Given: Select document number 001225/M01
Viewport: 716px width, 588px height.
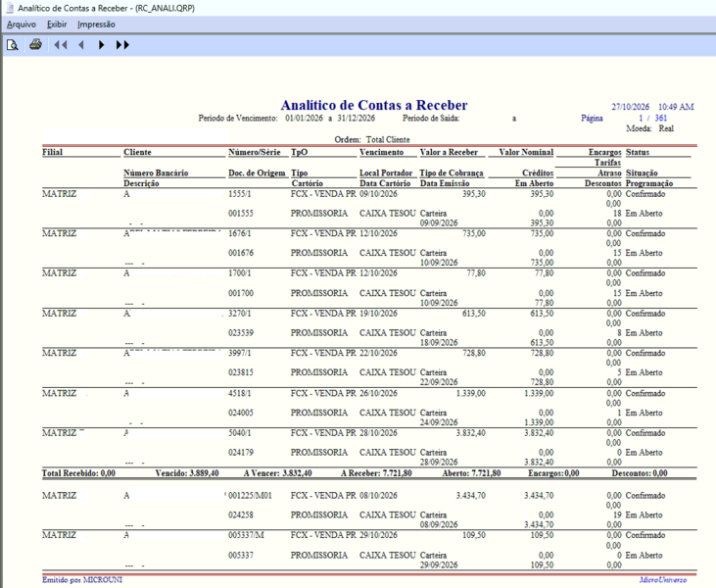Looking at the screenshot, I should click(x=250, y=496).
